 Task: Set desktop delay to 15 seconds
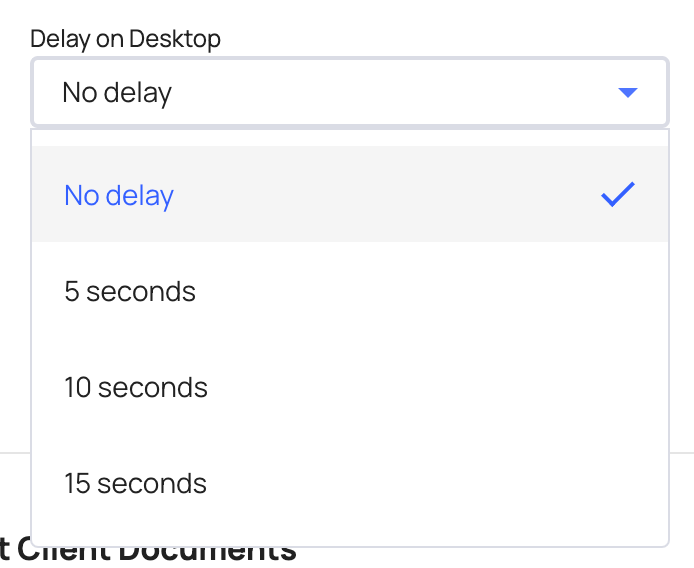(x=136, y=483)
